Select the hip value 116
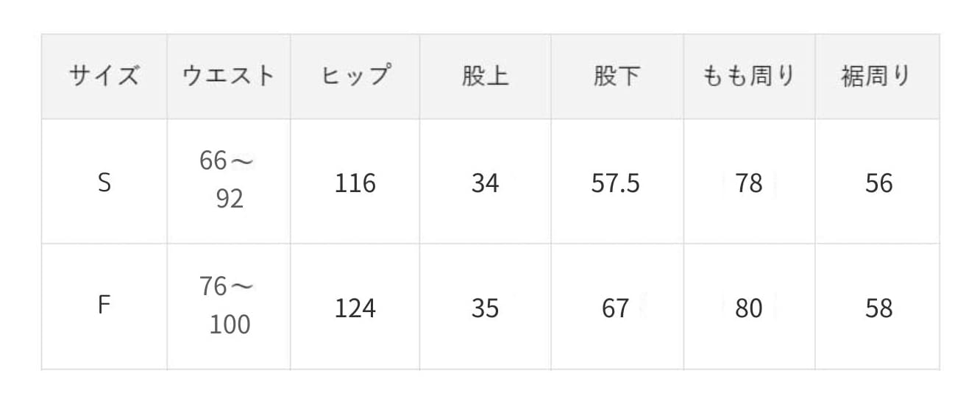This screenshot has height=396, width=980. tap(355, 183)
